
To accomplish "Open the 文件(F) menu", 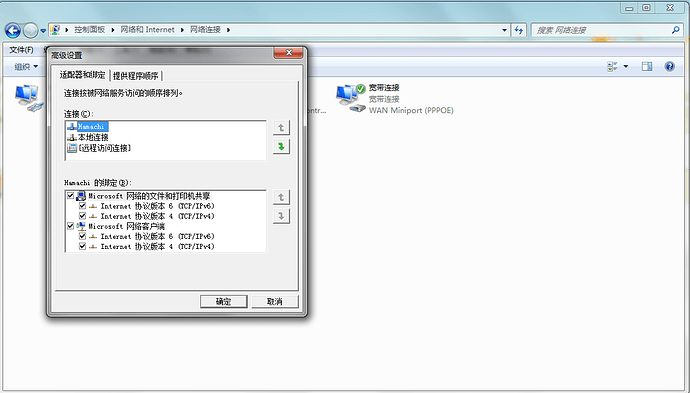I will 22,50.
